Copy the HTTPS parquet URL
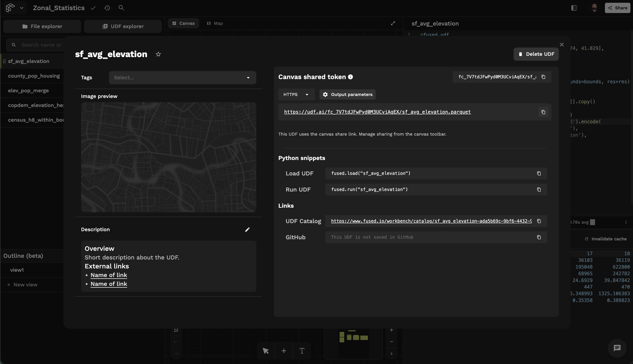Screen dimensions: 633x364 tap(543, 112)
